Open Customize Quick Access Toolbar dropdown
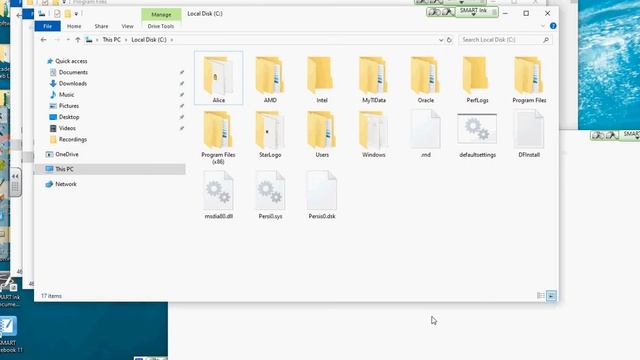 76,14
